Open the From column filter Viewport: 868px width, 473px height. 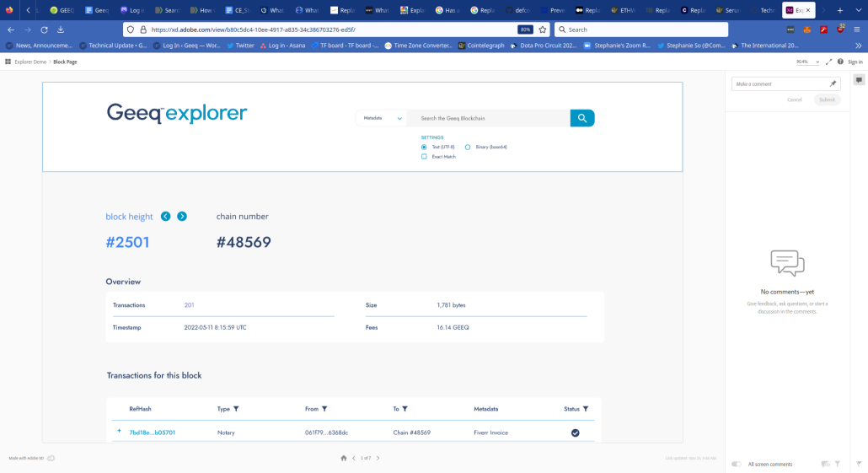(324, 409)
